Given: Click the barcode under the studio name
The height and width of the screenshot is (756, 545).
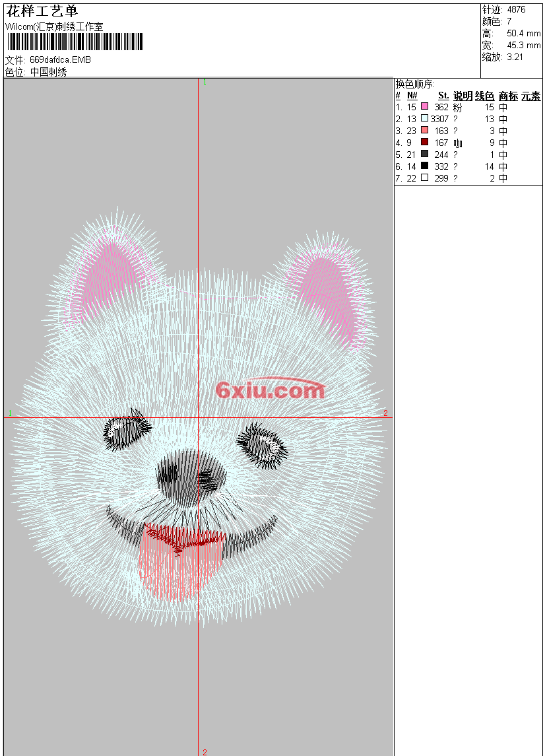Looking at the screenshot, I should pos(75,42).
